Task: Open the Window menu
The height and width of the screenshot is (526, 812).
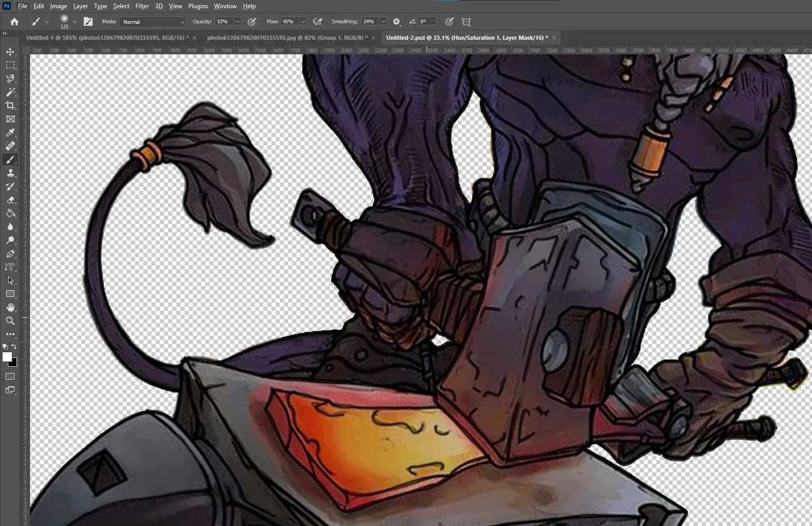Action: click(225, 6)
